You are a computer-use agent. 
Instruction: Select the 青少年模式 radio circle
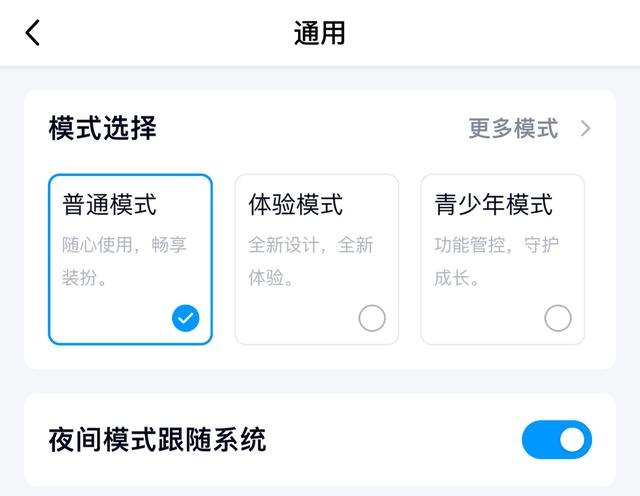click(x=557, y=318)
